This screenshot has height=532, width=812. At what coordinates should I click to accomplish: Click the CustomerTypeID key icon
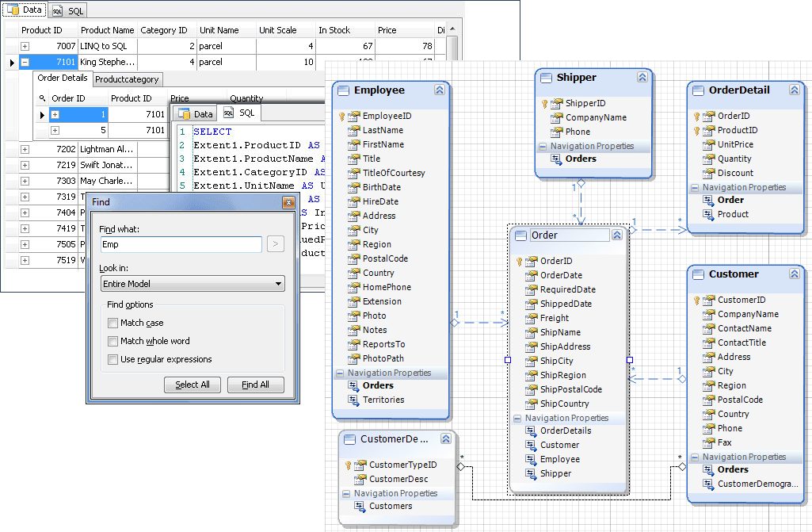point(349,465)
